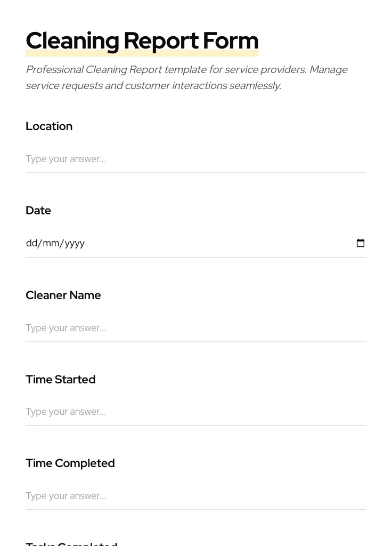Screen dimensions: 392x546
Task: Click the Tasks Completed heading
Action: coord(71,543)
